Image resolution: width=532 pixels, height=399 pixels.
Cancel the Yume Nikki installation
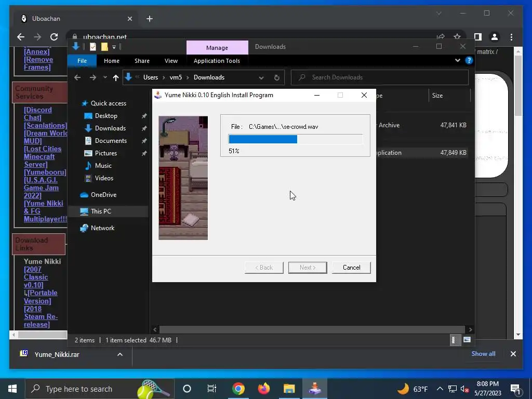351,268
